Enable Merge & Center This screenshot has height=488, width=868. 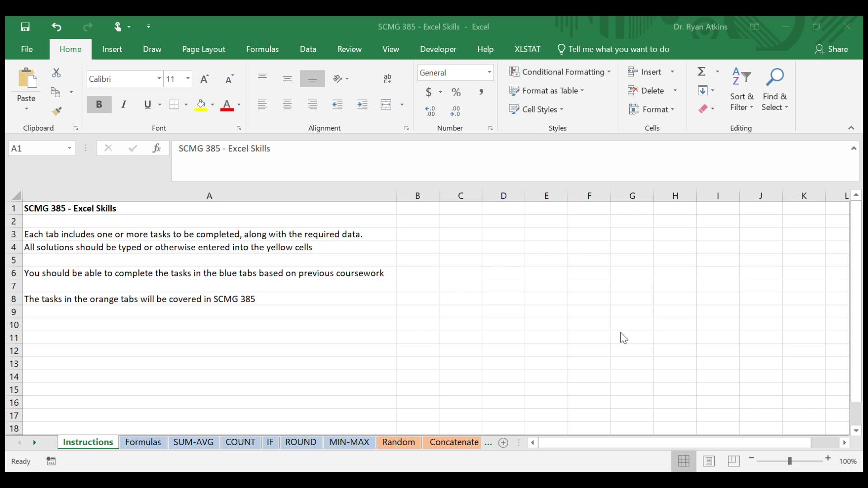pos(385,104)
